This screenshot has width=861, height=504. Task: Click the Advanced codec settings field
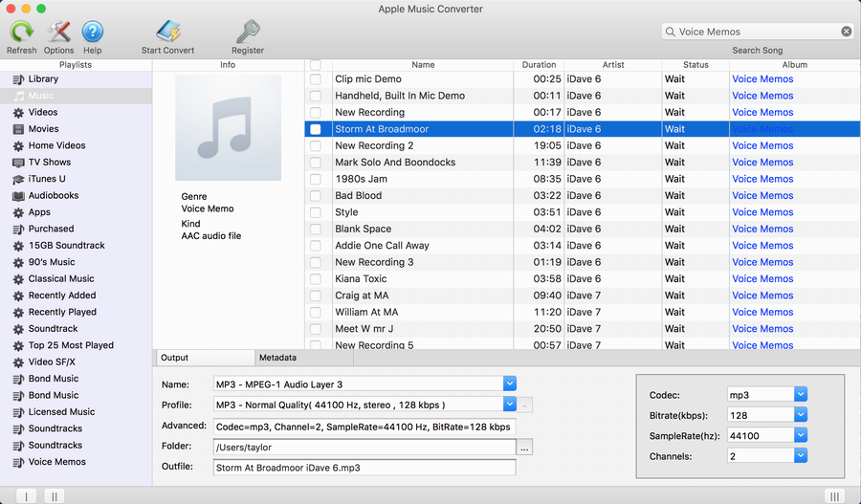coord(364,427)
